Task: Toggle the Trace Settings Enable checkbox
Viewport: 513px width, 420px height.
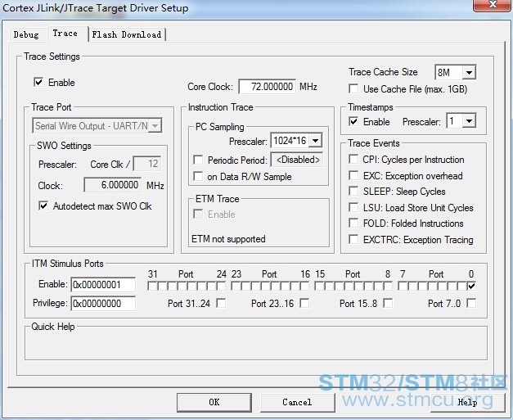Action: point(38,82)
